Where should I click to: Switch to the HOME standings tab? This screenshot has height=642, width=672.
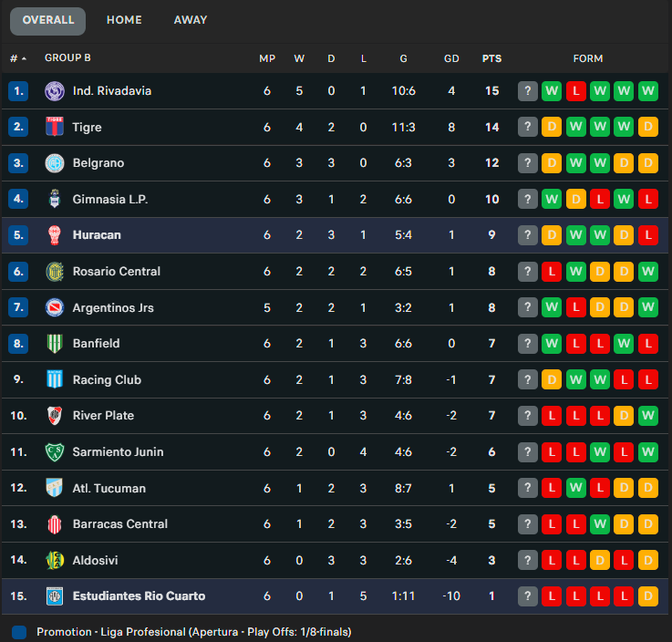(x=124, y=20)
